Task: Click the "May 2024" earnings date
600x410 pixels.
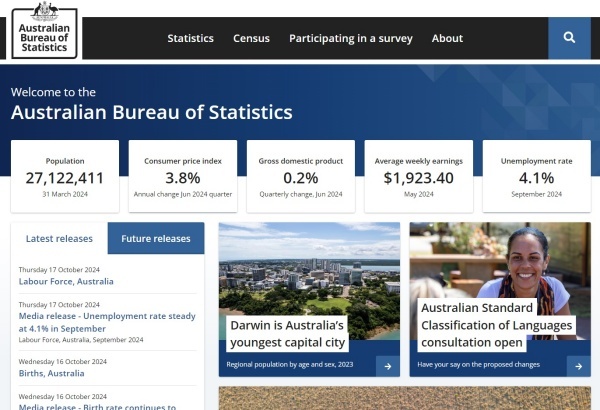Action: (x=419, y=194)
